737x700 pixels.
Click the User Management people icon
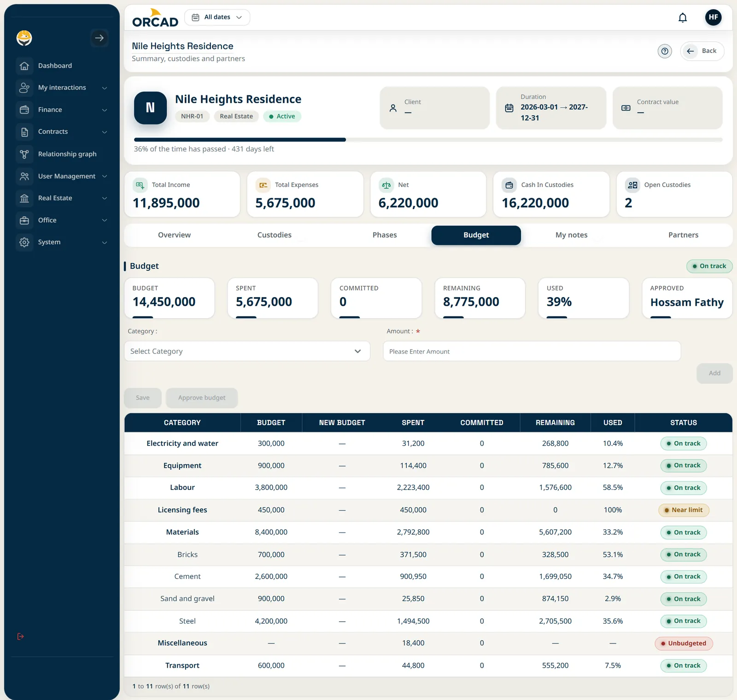pyautogui.click(x=24, y=176)
